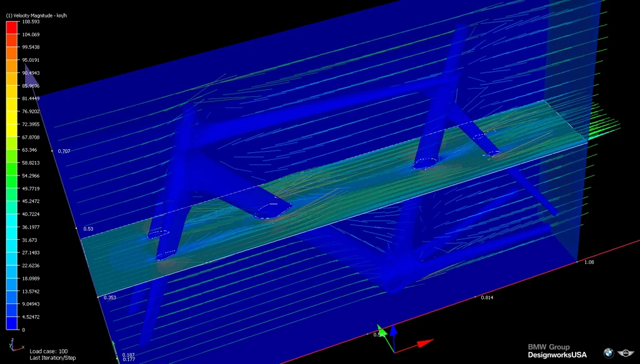Click the BMW roundel logo
Screen dimensions: 640x364
(x=609, y=353)
